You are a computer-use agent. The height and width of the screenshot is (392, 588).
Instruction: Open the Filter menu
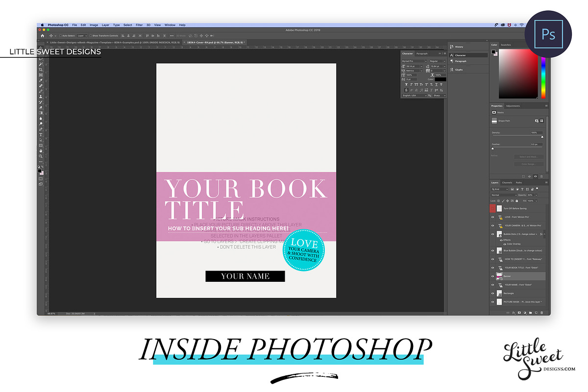139,25
